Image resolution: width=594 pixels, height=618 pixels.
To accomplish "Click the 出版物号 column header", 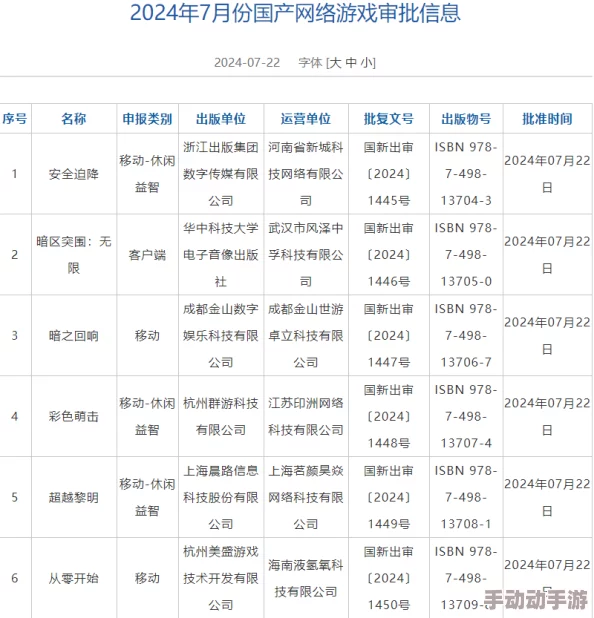I will [x=466, y=119].
